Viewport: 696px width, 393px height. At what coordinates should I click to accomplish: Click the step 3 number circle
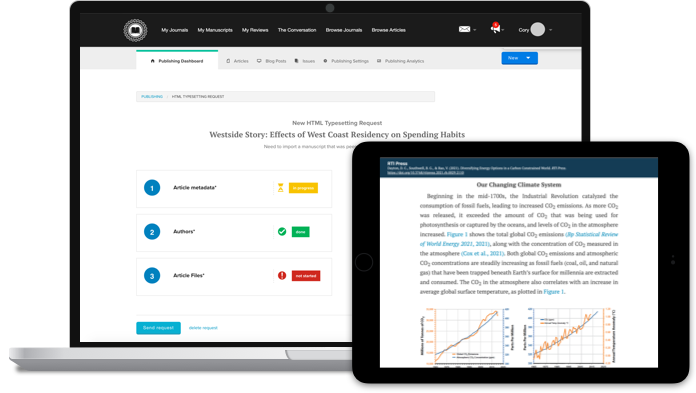point(152,276)
